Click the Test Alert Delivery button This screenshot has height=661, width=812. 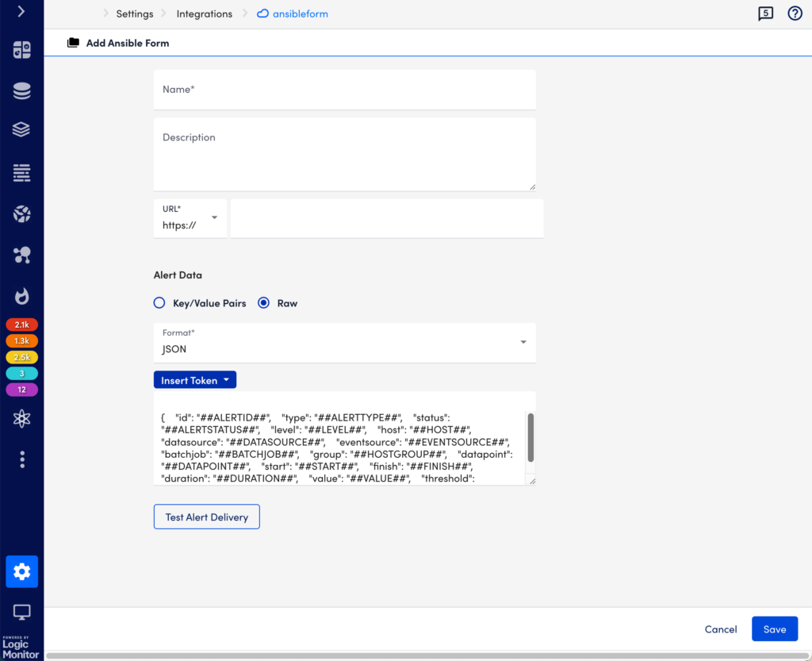[206, 517]
